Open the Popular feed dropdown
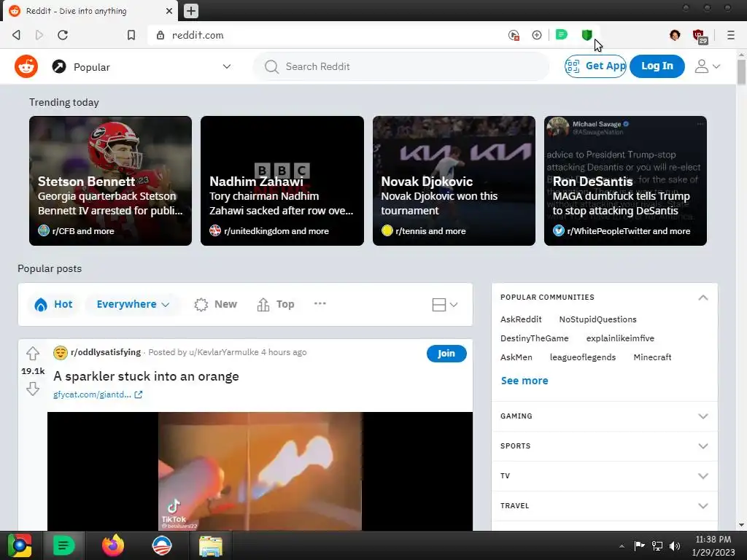The image size is (747, 560). [227, 66]
